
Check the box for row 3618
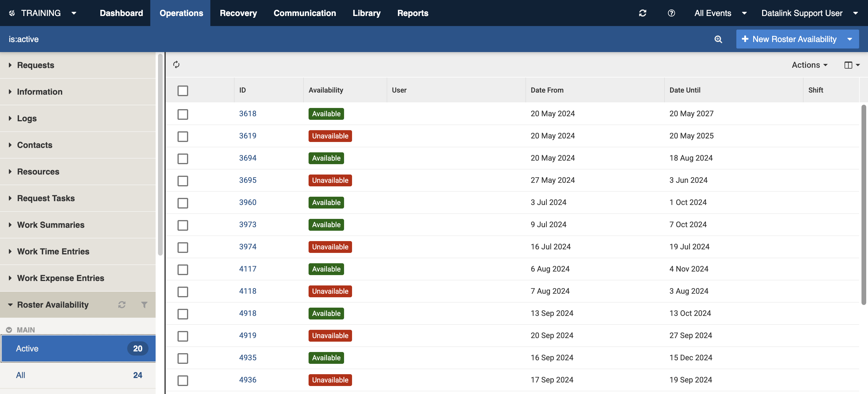coord(183,114)
